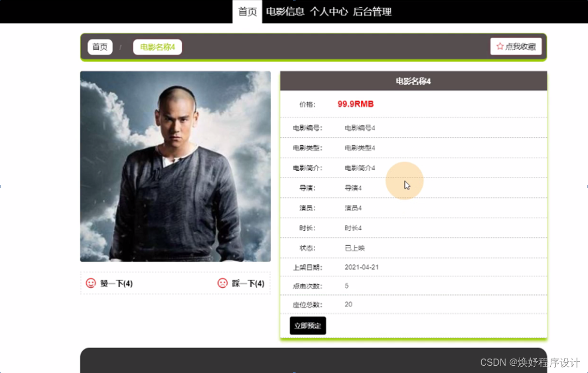Click the 首页 breadcrumb button
The width and height of the screenshot is (588, 373).
(100, 47)
